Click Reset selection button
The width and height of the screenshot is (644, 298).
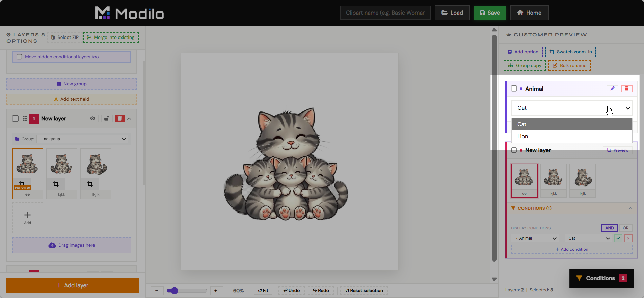pos(364,291)
